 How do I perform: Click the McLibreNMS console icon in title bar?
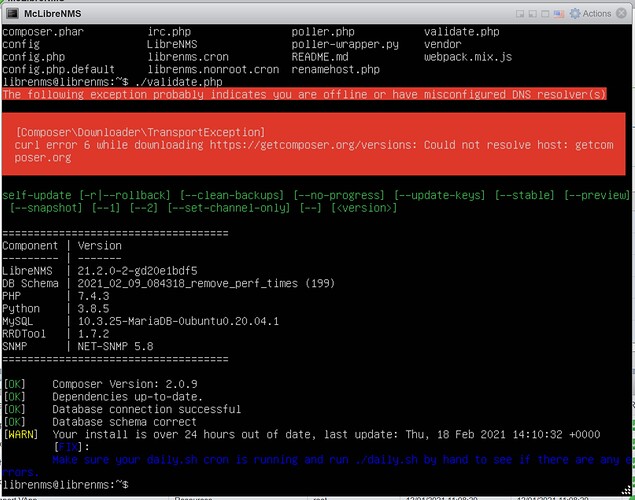point(12,13)
